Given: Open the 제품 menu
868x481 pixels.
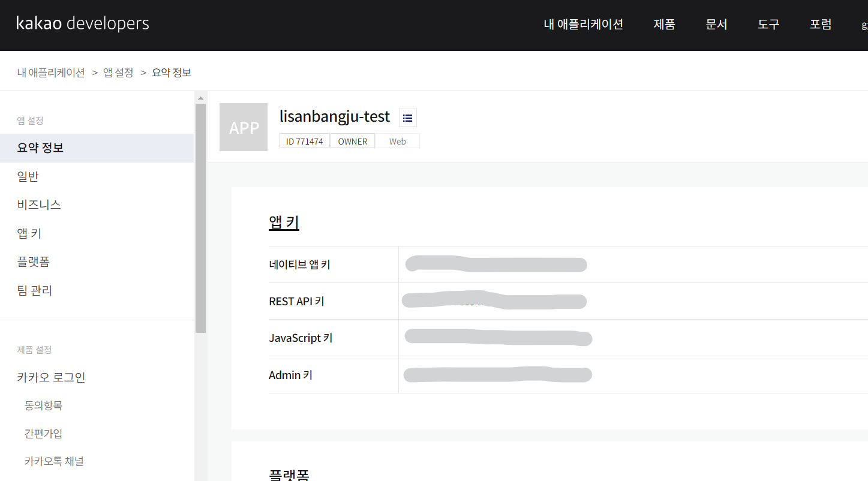Looking at the screenshot, I should click(665, 25).
